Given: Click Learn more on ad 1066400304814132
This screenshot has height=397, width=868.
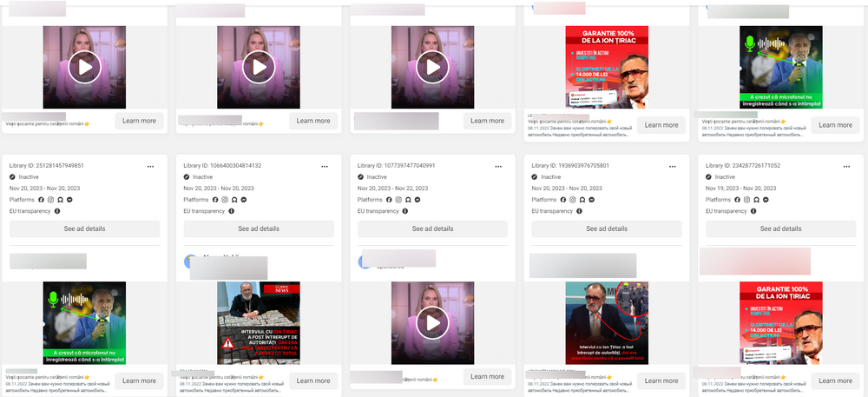Looking at the screenshot, I should coord(313,381).
